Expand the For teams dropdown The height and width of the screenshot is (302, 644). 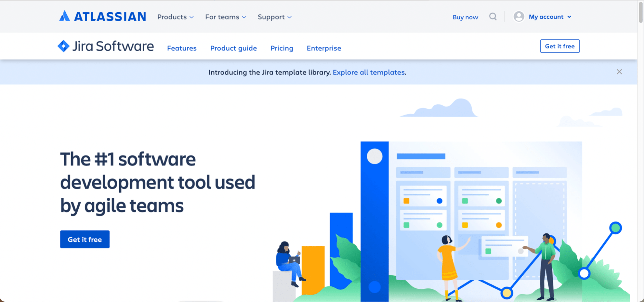tap(226, 17)
